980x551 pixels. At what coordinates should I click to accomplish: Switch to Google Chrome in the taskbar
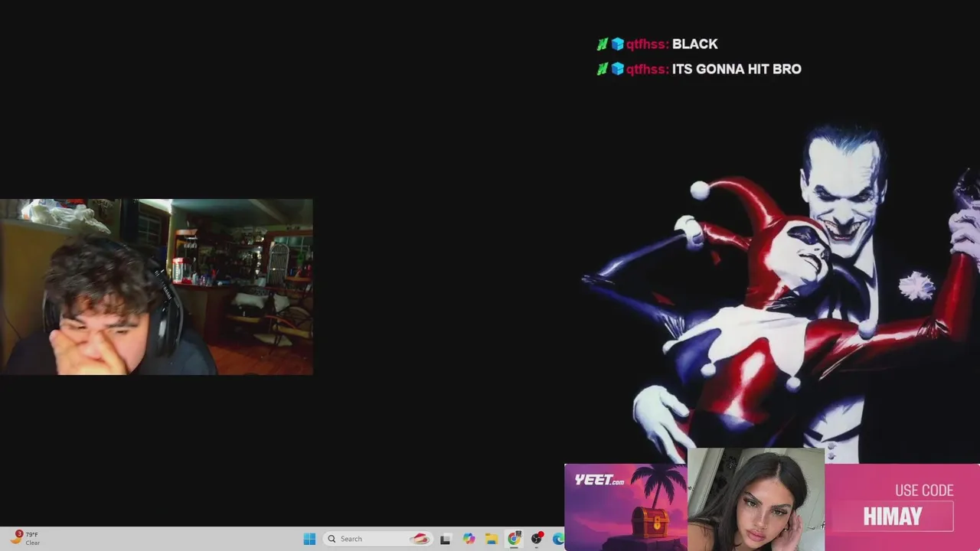(x=514, y=539)
